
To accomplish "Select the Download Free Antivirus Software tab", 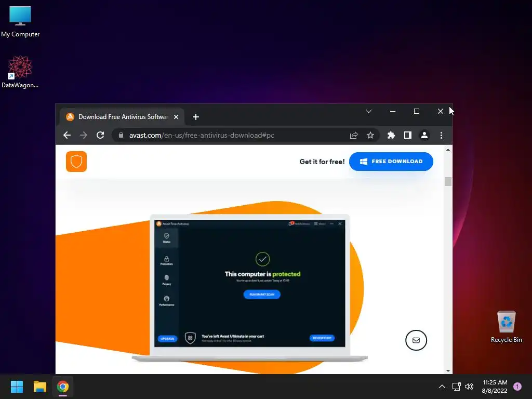I will tap(122, 117).
